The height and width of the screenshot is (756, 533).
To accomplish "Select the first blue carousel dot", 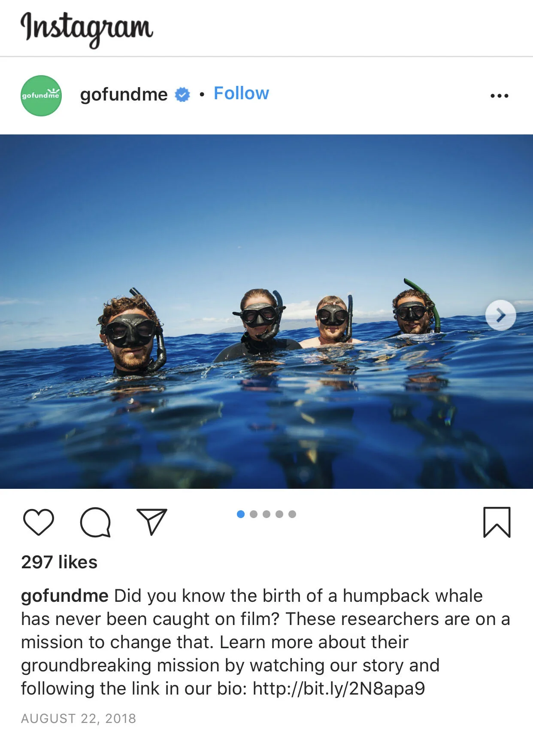I will point(241,514).
